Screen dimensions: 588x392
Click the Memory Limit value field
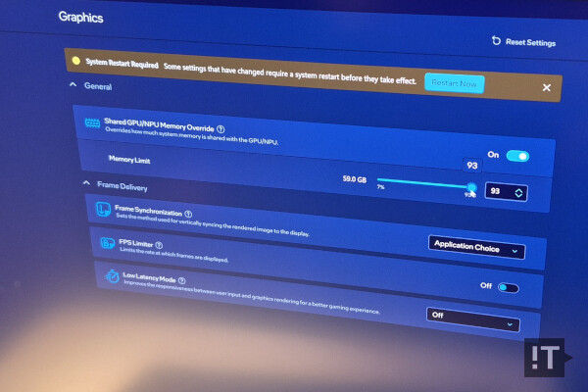pyautogui.click(x=497, y=192)
